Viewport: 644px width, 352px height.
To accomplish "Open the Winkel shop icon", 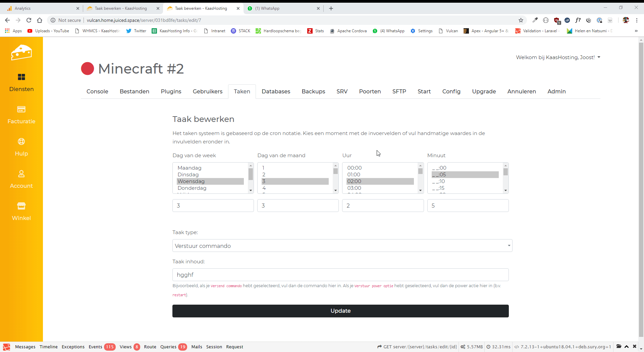I will 21,206.
